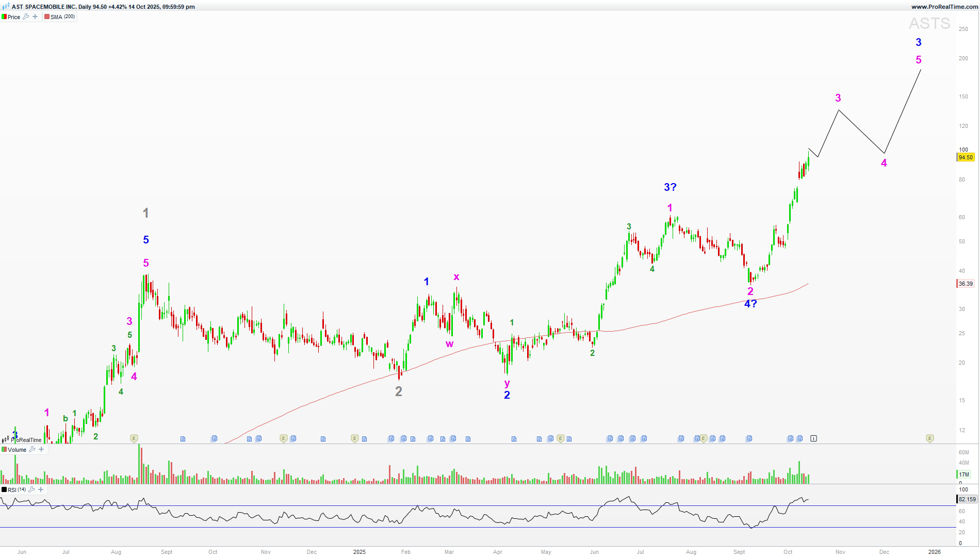
Task: Click the 17M volume value tag
Action: tap(963, 474)
